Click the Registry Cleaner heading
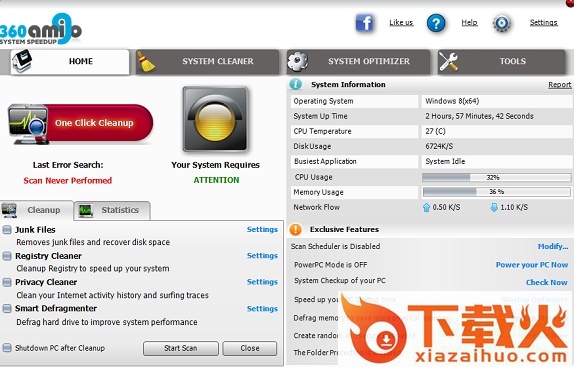The height and width of the screenshot is (367, 574). tap(48, 256)
